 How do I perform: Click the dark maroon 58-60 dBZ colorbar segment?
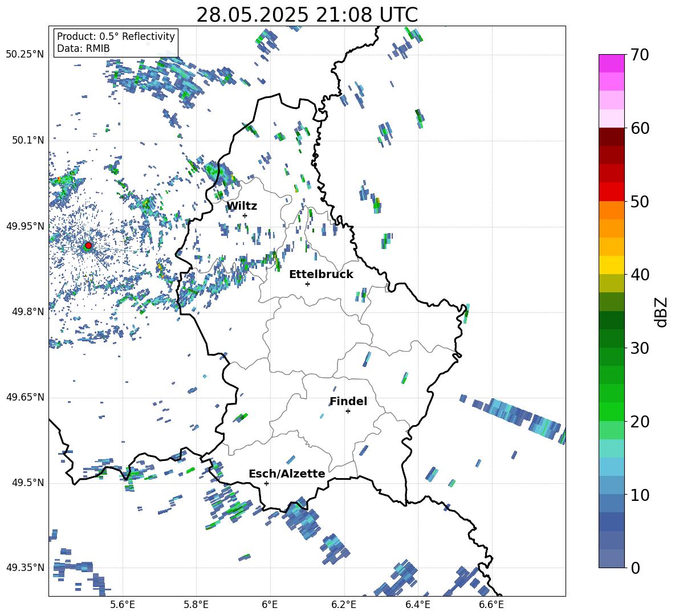(x=611, y=137)
